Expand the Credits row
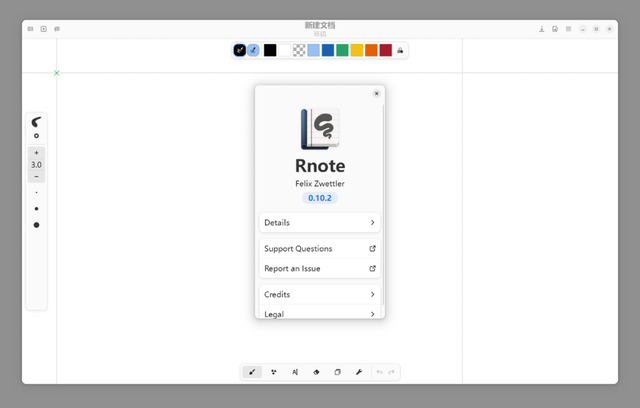Image resolution: width=640 pixels, height=408 pixels. pos(320,295)
